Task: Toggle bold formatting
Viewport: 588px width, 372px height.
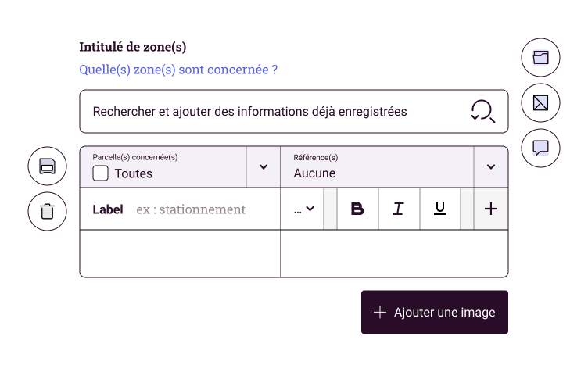Action: tap(357, 209)
